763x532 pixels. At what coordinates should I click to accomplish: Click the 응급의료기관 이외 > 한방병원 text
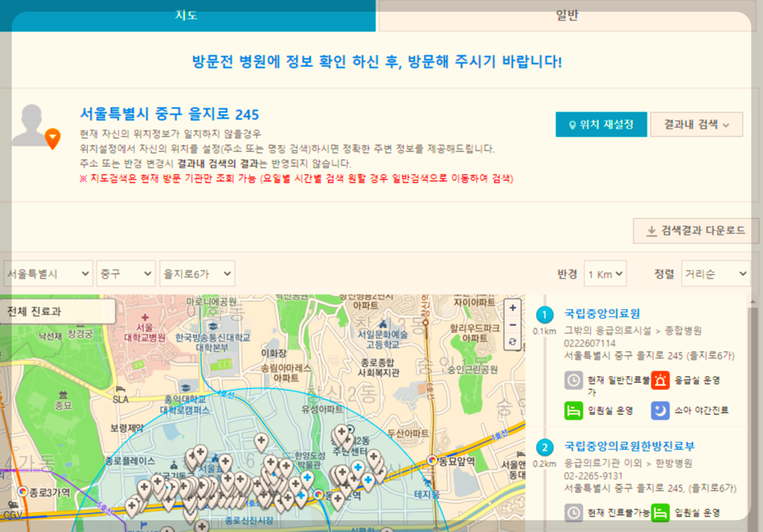628,463
